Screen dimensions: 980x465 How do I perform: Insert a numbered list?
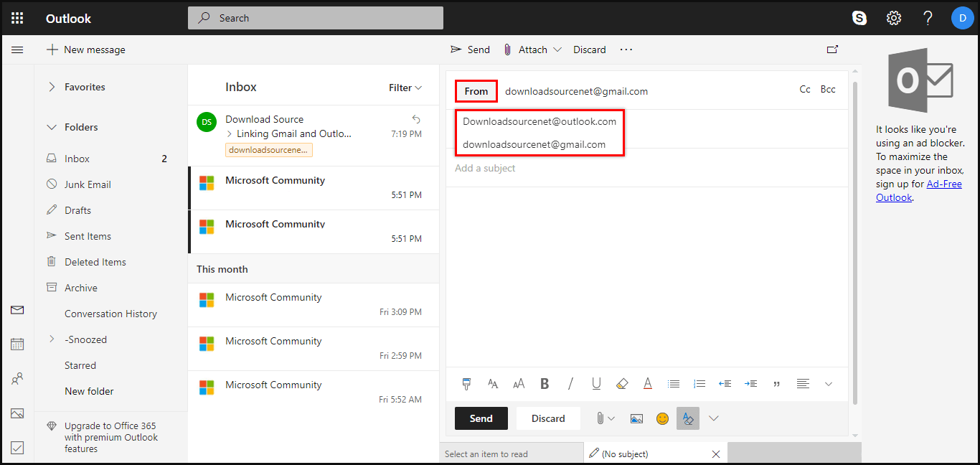click(699, 384)
